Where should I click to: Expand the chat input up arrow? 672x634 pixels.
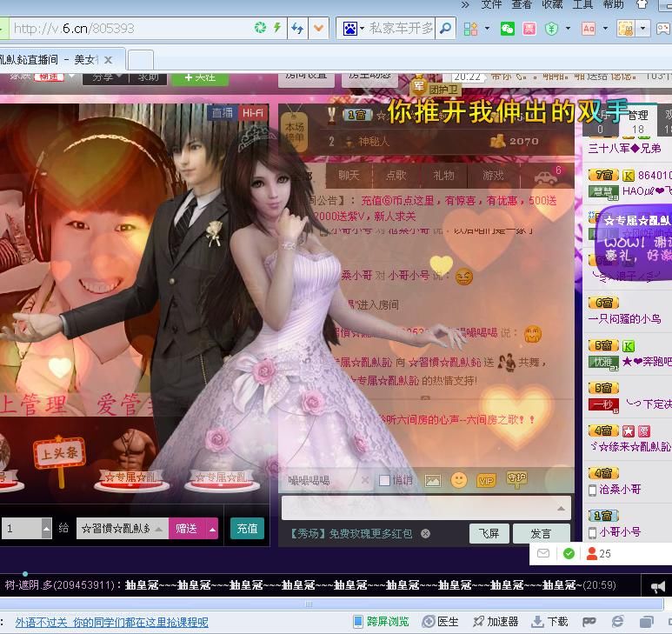pos(561,509)
